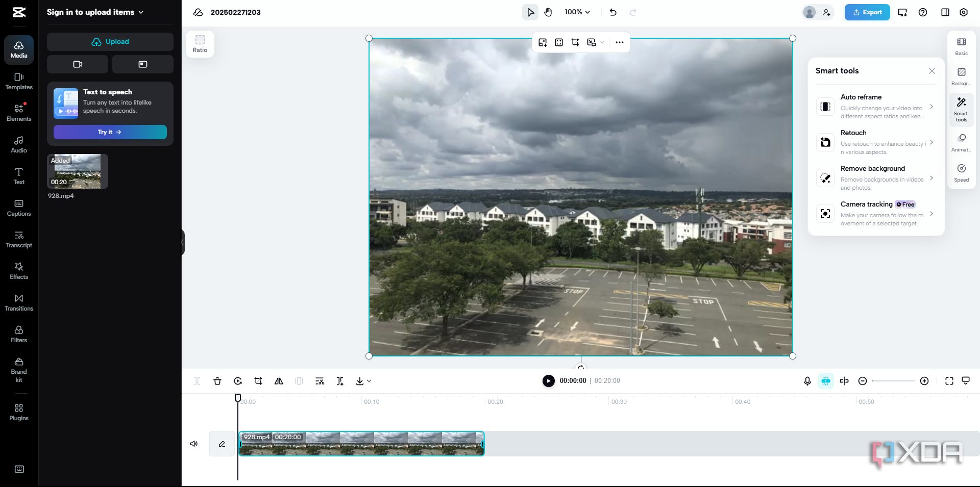Expand the Sign in to upload items dropdown

[95, 12]
